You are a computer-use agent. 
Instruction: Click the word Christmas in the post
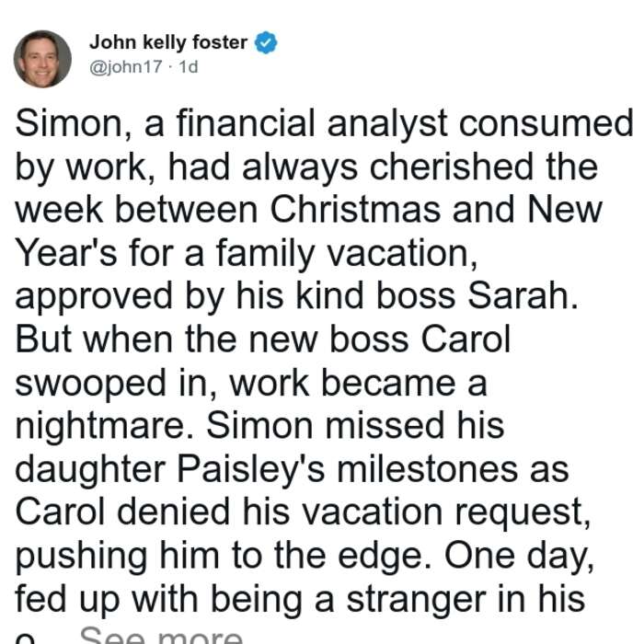pyautogui.click(x=355, y=210)
